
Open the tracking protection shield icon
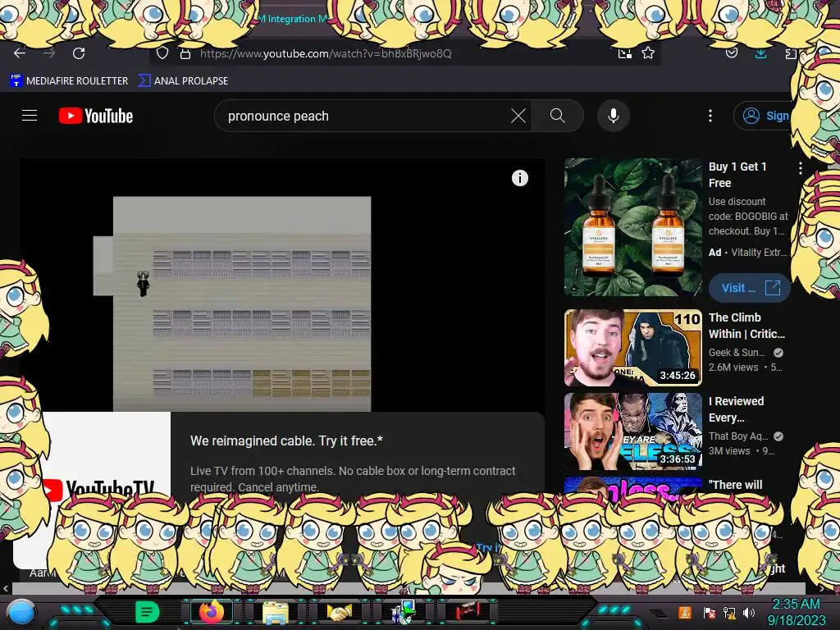click(x=162, y=53)
